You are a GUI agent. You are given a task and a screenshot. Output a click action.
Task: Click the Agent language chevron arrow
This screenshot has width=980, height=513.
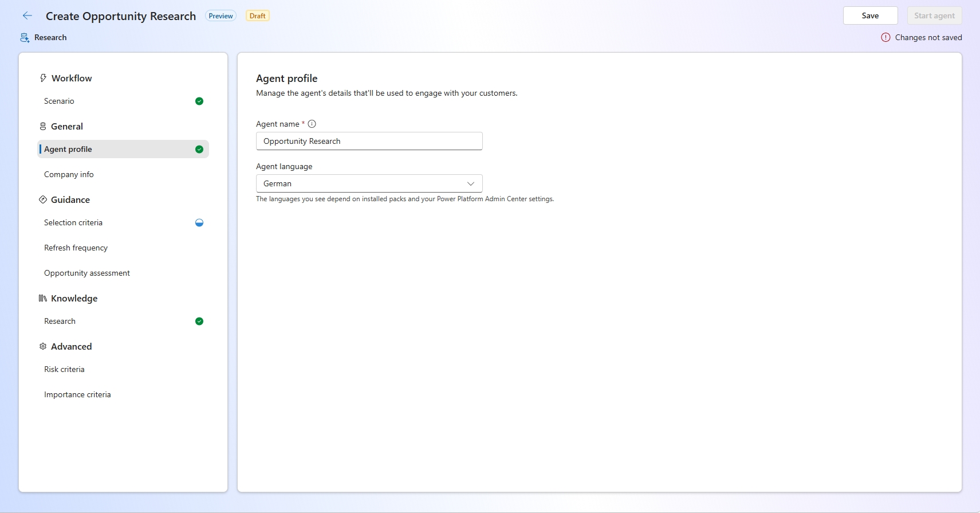tap(471, 183)
